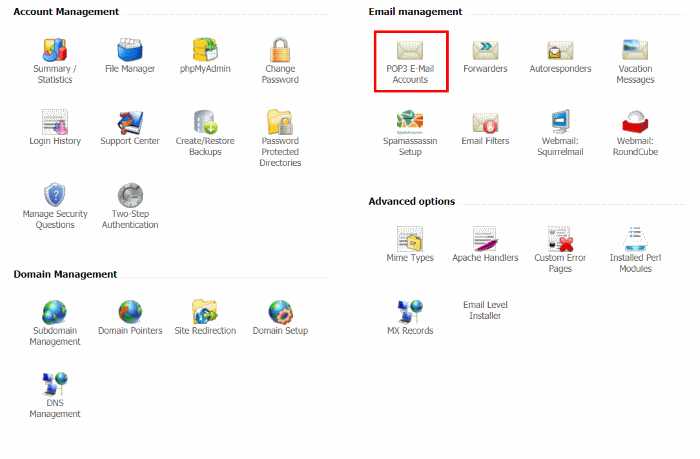View Installed Perl Modules

[635, 239]
